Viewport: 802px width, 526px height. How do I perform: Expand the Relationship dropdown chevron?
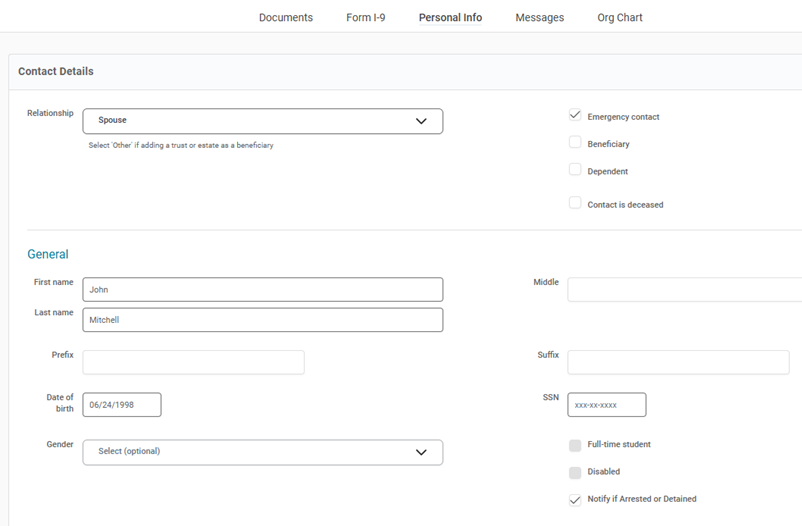[421, 121]
